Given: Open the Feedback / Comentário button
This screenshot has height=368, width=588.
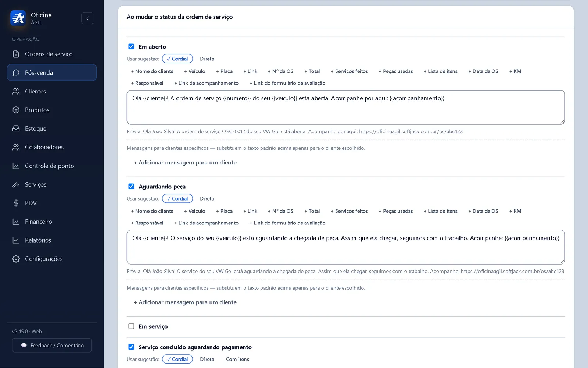Looking at the screenshot, I should tap(52, 345).
